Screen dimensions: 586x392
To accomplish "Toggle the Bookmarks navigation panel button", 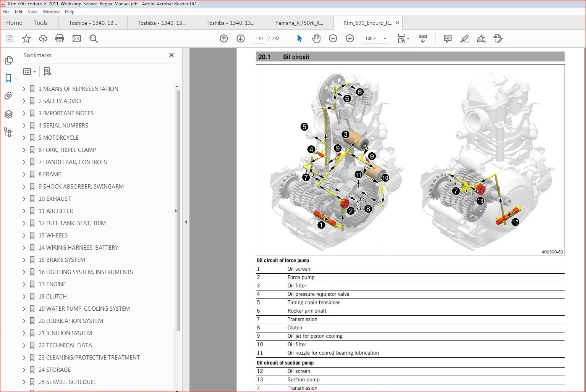I will tap(8, 78).
